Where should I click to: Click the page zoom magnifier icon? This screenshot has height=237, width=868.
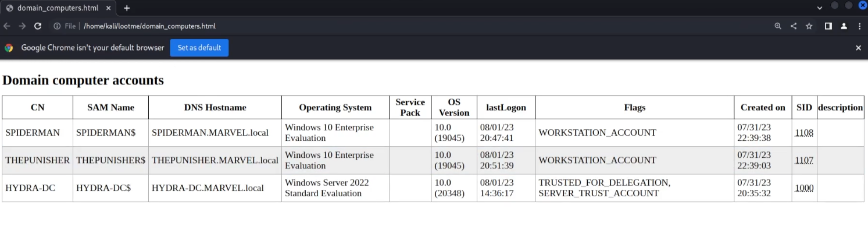pos(778,26)
